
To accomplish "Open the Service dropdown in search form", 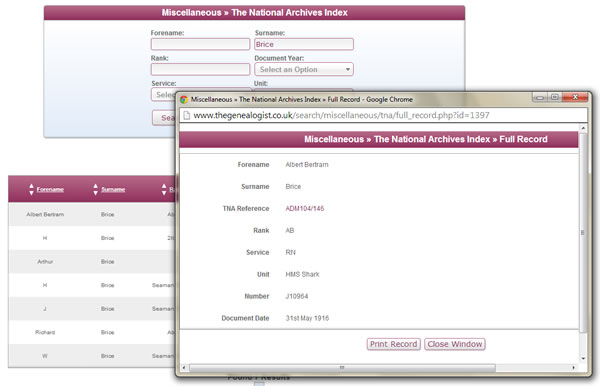I will click(x=163, y=94).
